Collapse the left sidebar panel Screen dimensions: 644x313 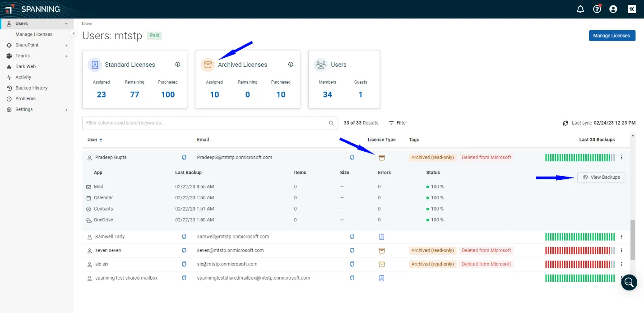click(74, 34)
